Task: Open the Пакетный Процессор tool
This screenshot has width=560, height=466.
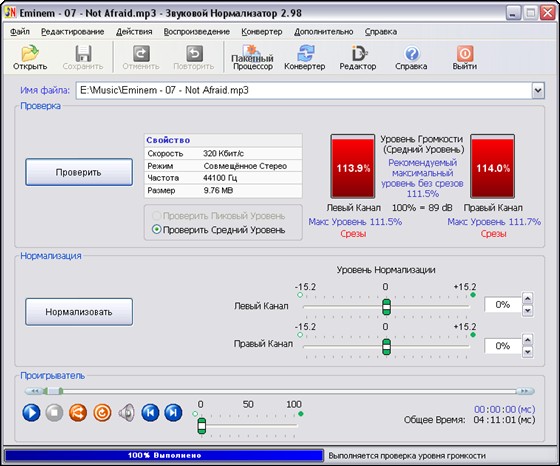Action: click(252, 57)
